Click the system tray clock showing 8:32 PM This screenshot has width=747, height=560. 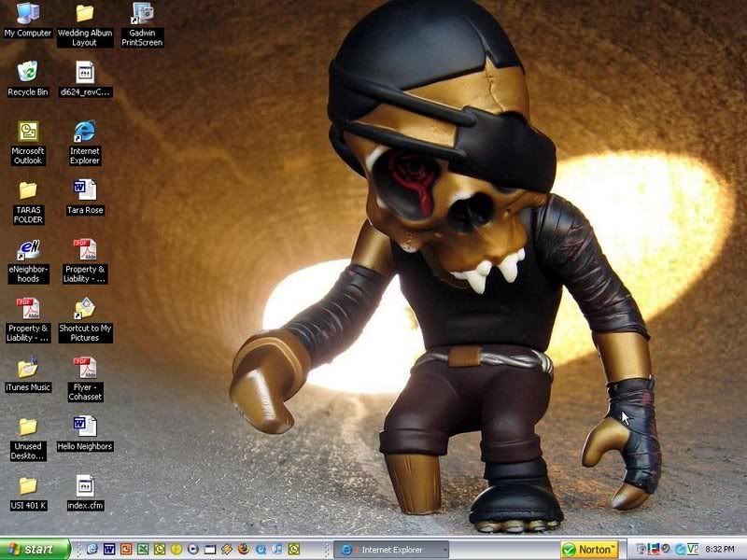coord(722,549)
